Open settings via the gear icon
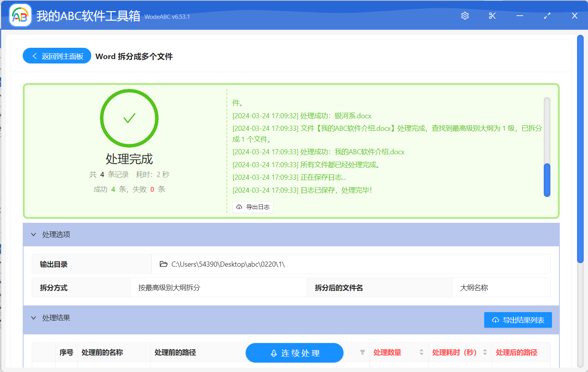The height and width of the screenshot is (372, 588). [465, 16]
